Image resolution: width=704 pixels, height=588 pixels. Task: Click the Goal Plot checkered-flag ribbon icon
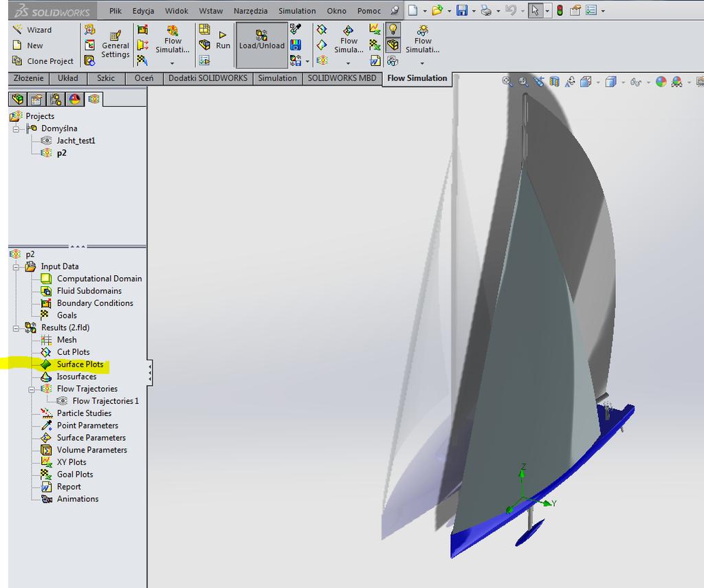pos(375,45)
